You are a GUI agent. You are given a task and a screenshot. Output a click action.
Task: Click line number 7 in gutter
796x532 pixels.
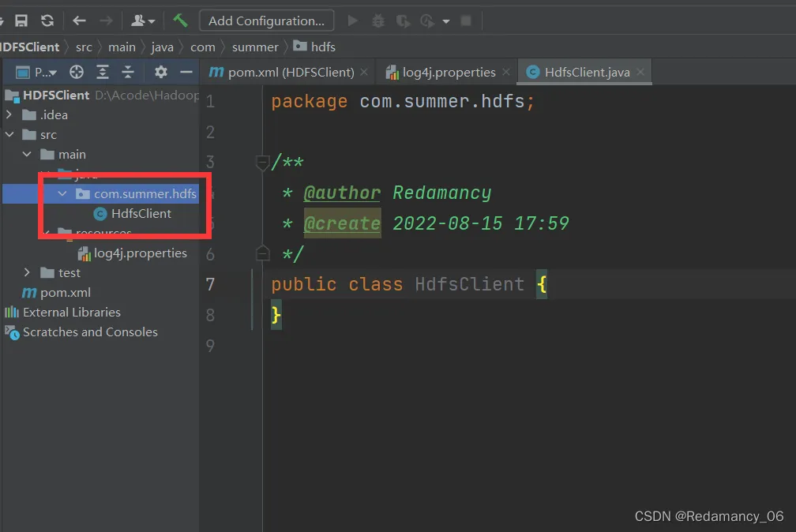pos(210,284)
